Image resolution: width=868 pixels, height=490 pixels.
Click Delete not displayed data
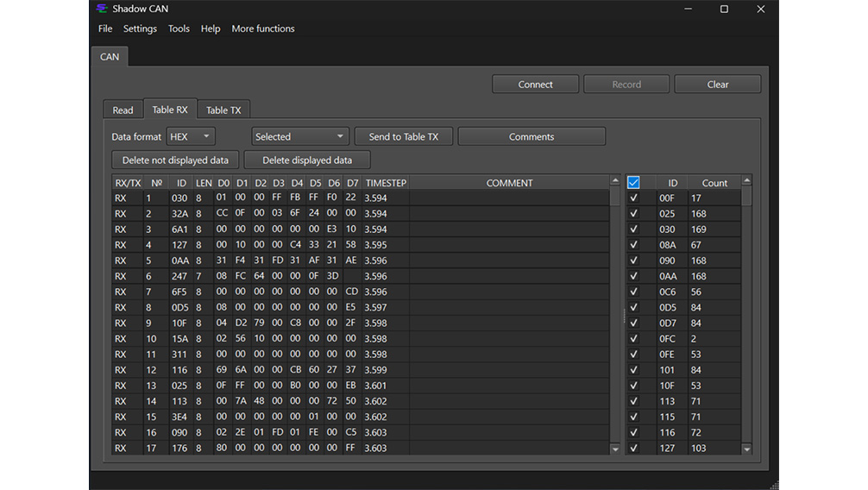coord(175,160)
